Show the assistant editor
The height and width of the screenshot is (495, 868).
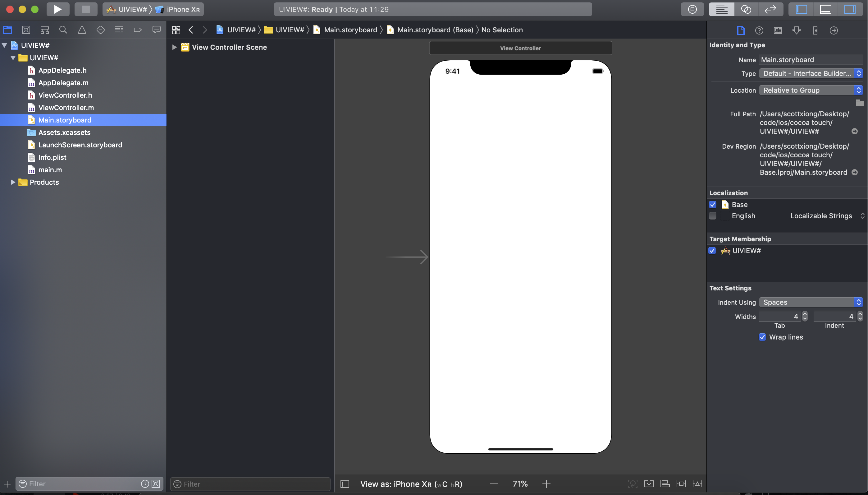[746, 9]
